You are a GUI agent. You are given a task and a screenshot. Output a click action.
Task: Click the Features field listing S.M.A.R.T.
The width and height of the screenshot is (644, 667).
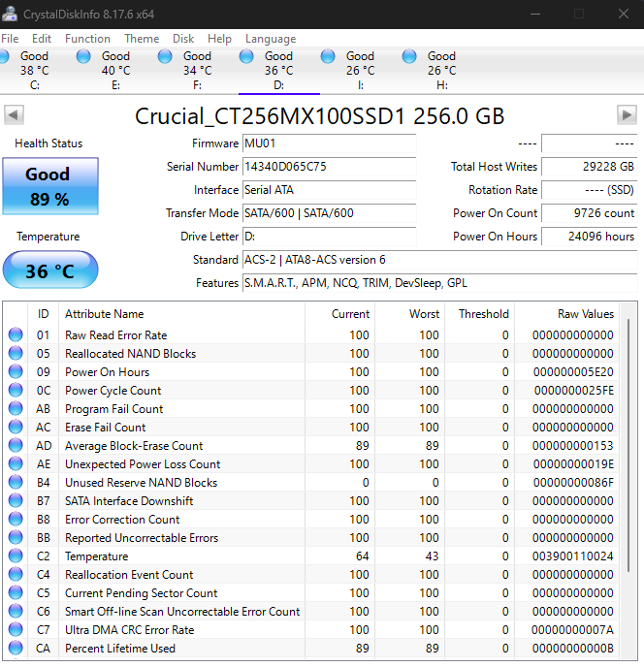440,283
